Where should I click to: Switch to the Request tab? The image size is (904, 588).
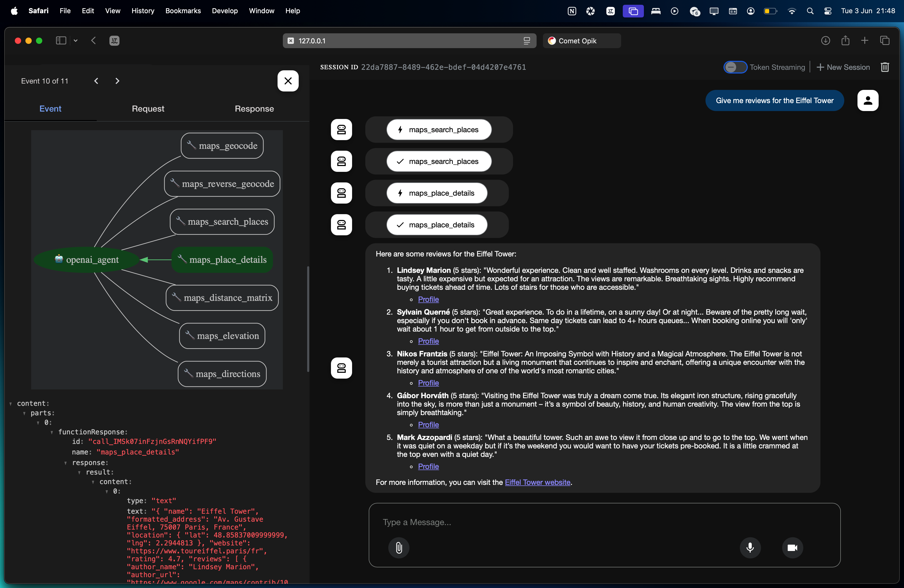(x=148, y=109)
